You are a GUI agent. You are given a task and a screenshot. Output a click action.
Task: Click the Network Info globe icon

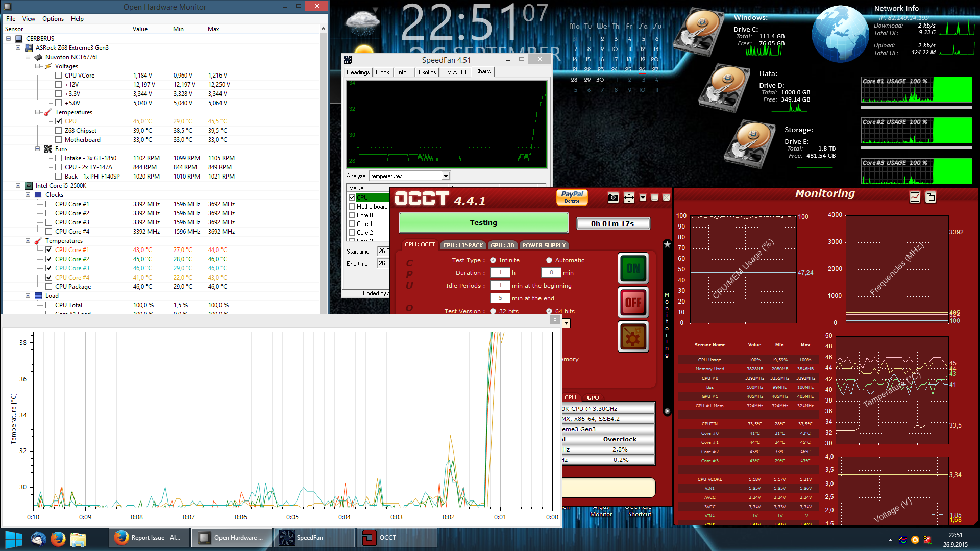[x=840, y=34]
